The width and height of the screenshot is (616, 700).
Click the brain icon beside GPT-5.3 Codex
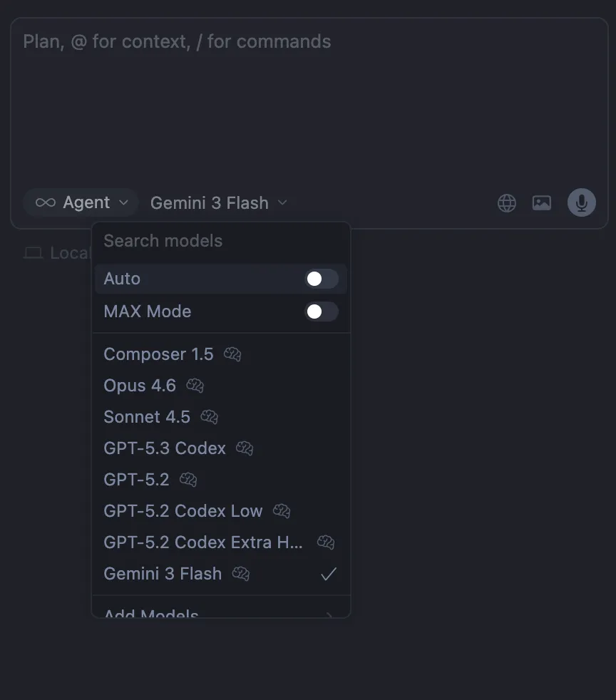coord(245,448)
